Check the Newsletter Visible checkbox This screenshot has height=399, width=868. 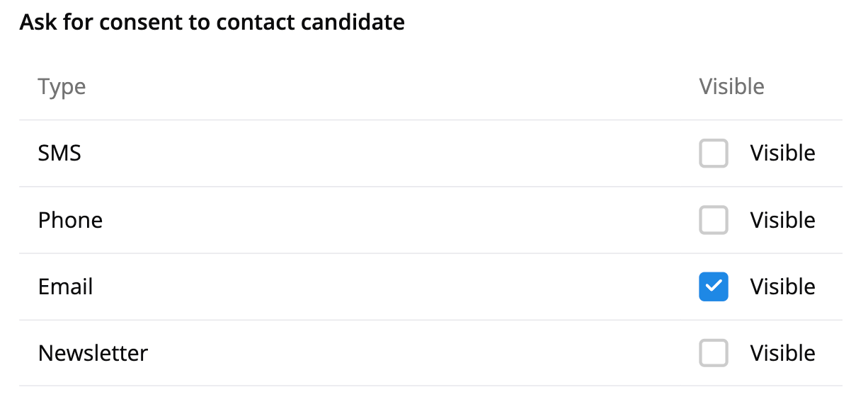click(x=713, y=353)
